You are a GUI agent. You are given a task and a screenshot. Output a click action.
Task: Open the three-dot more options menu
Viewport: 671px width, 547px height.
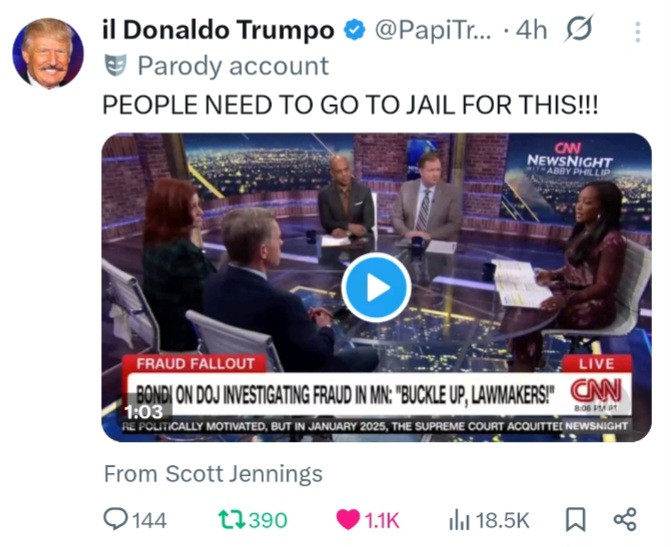(638, 32)
